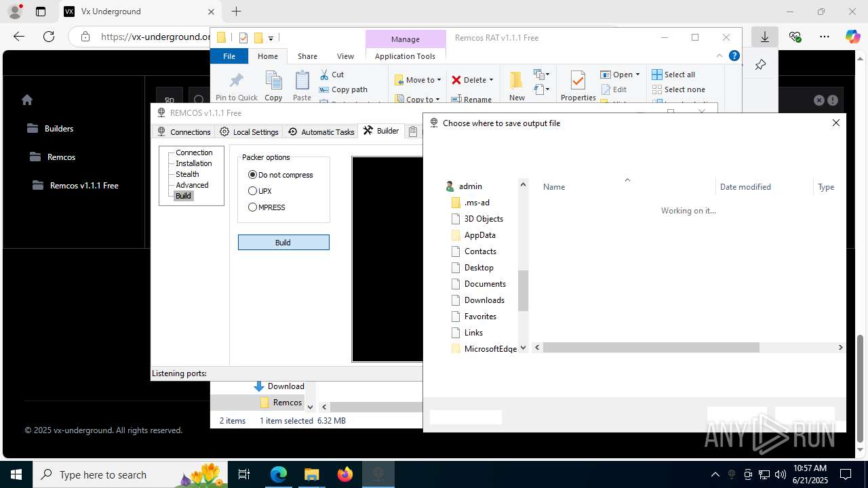Open Edge Downloads toolbar icon
This screenshot has width=868, height=488.
[x=765, y=37]
